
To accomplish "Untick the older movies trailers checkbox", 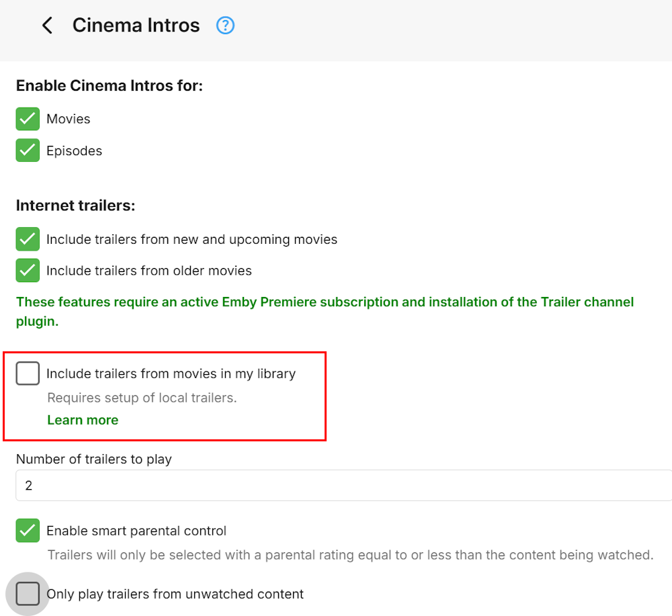I will (28, 271).
